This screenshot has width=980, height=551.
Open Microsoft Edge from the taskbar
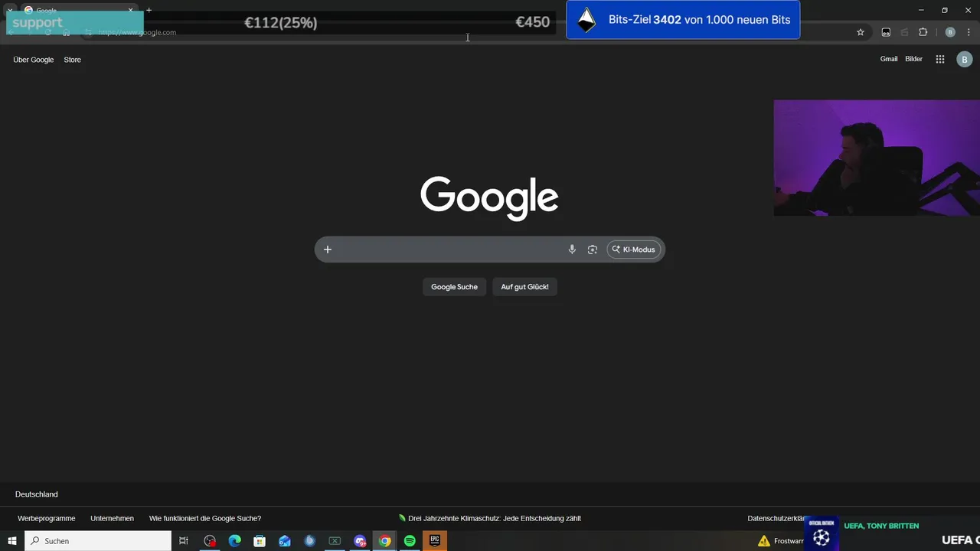click(x=235, y=541)
